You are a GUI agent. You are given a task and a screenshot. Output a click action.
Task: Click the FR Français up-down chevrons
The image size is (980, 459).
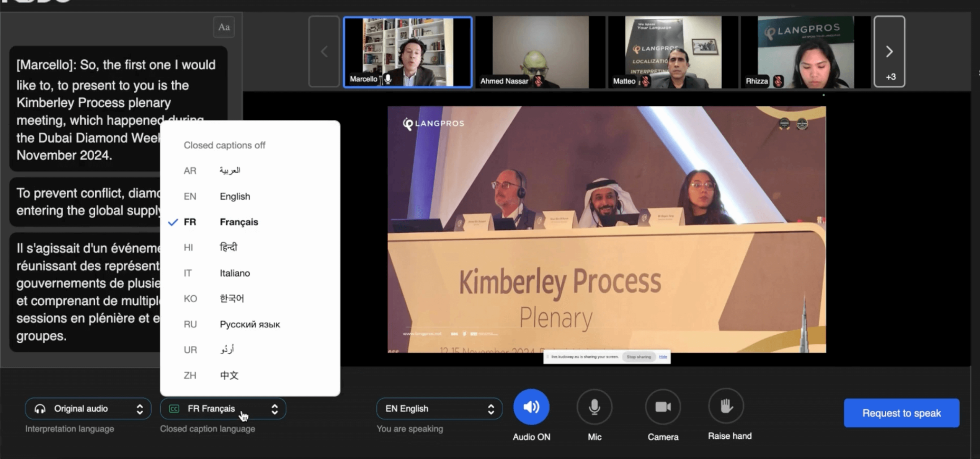pos(274,409)
